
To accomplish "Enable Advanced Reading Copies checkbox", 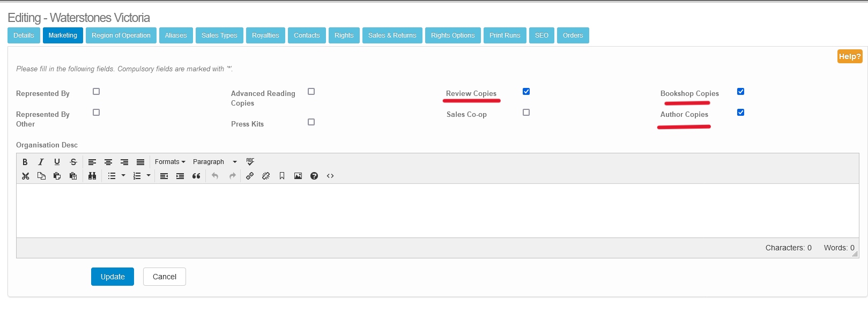I will pyautogui.click(x=311, y=92).
